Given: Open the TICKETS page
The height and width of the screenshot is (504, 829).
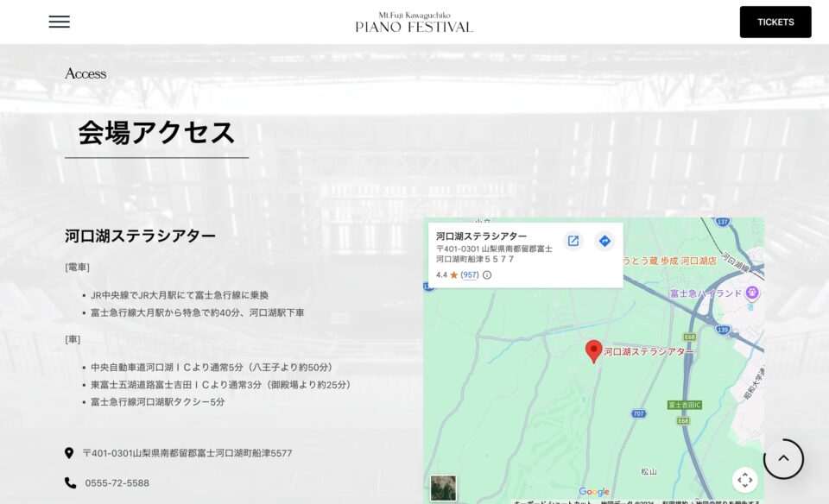Looking at the screenshot, I should 775,22.
